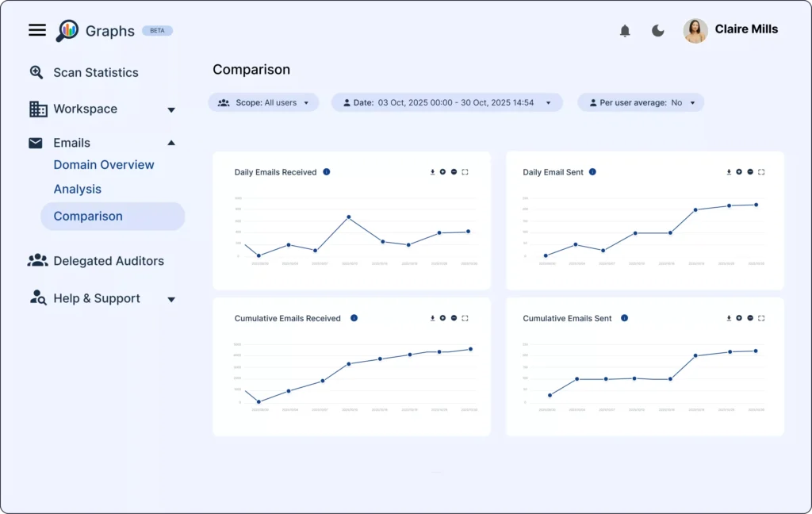Open the Date range filter dropdown
The width and height of the screenshot is (812, 514).
(x=446, y=102)
